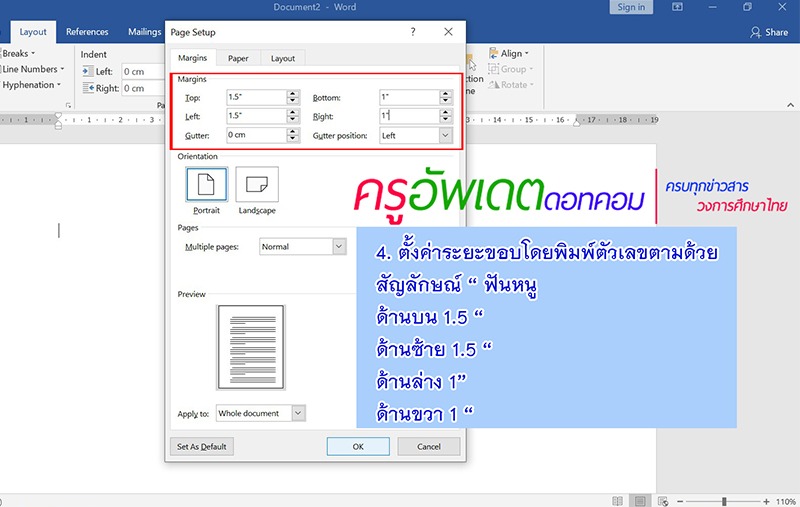The image size is (800, 507).
Task: Decrease the Gutter value with down arrow
Action: [292, 138]
